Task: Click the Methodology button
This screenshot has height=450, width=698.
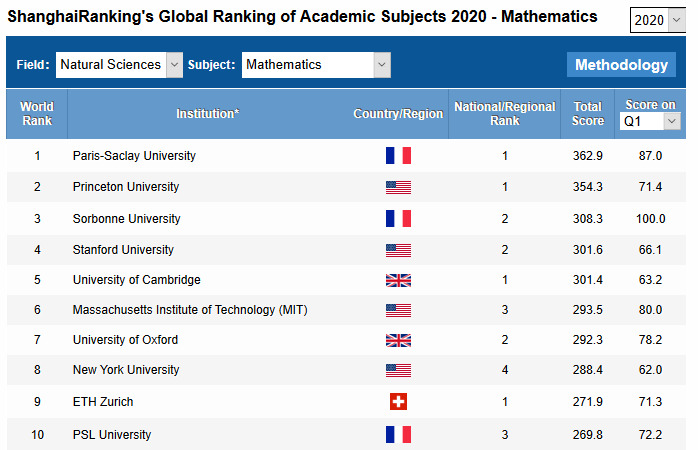Action: (x=621, y=65)
